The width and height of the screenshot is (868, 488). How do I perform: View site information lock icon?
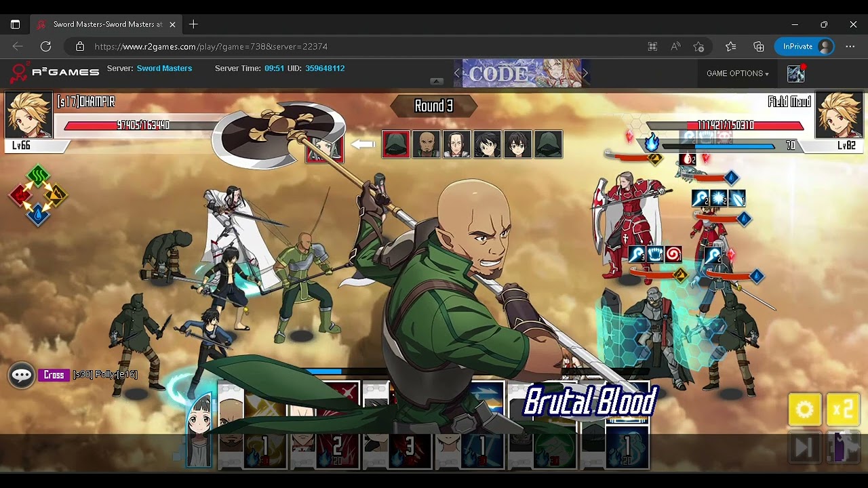pos(80,47)
